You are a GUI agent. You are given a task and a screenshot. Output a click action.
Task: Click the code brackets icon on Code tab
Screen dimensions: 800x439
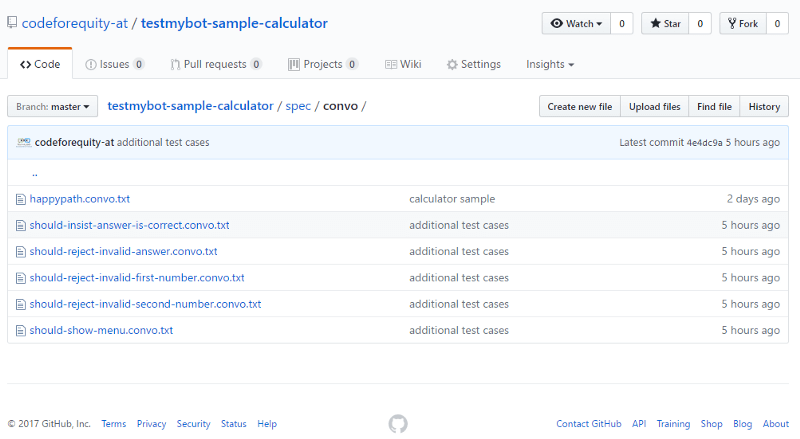tap(26, 64)
